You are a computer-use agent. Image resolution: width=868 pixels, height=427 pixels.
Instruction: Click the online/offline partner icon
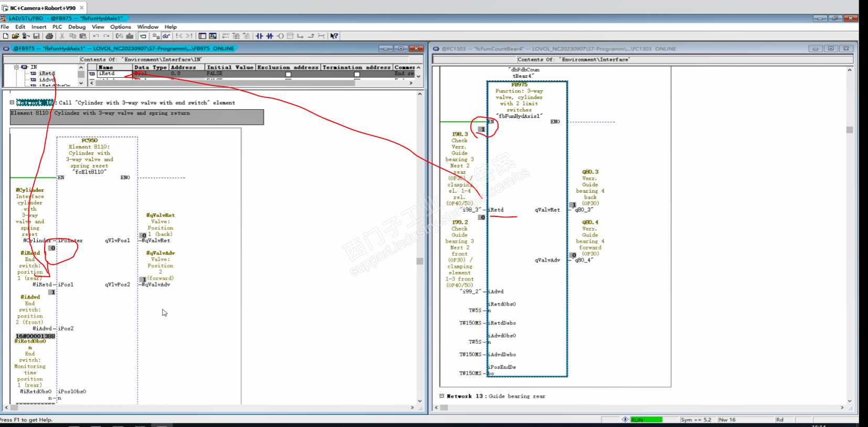click(x=26, y=36)
